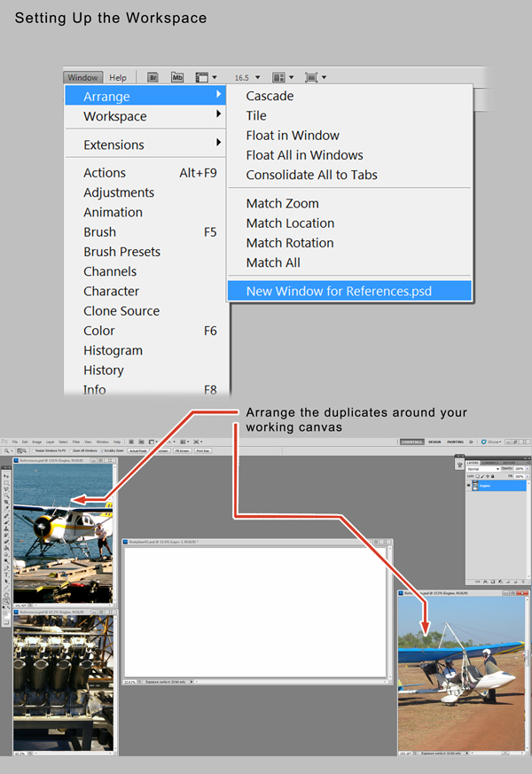The width and height of the screenshot is (532, 774).
Task: Toggle Scrubby Zoom checkbox
Action: point(102,450)
